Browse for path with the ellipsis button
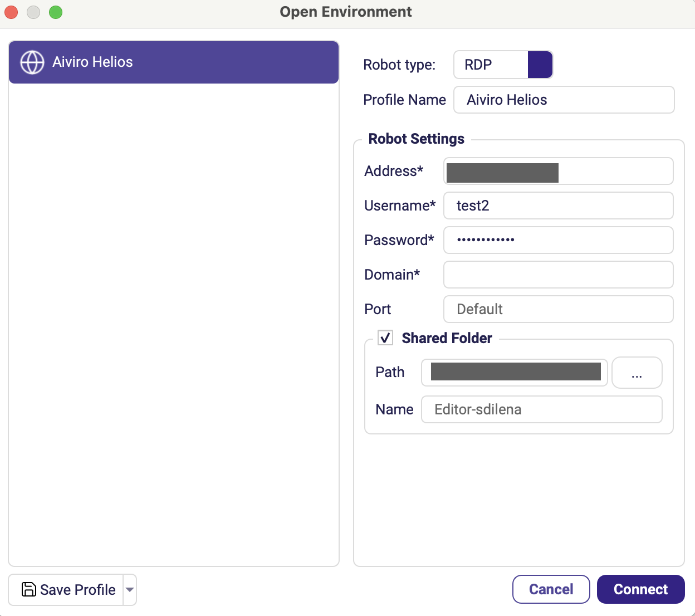This screenshot has height=616, width=695. point(637,373)
